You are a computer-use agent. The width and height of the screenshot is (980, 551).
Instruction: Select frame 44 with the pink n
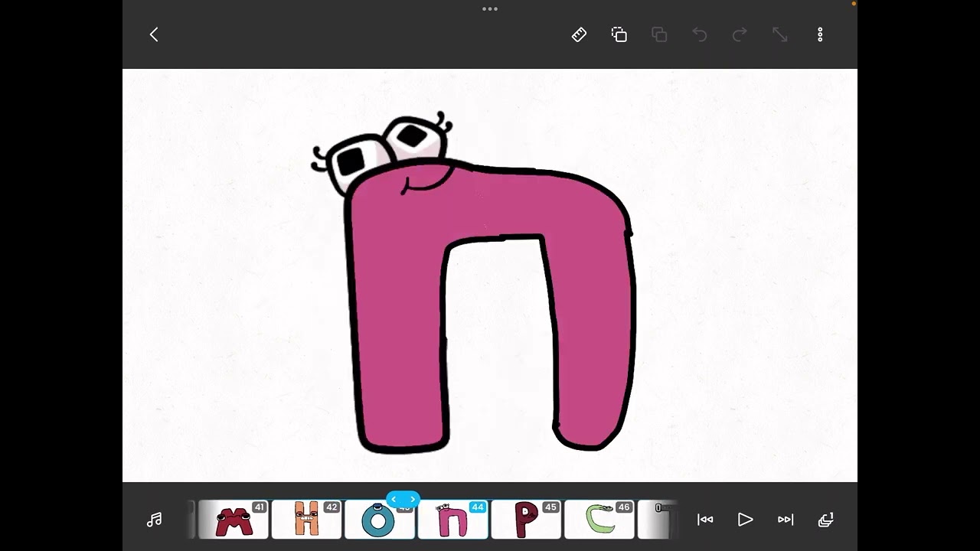(x=452, y=520)
